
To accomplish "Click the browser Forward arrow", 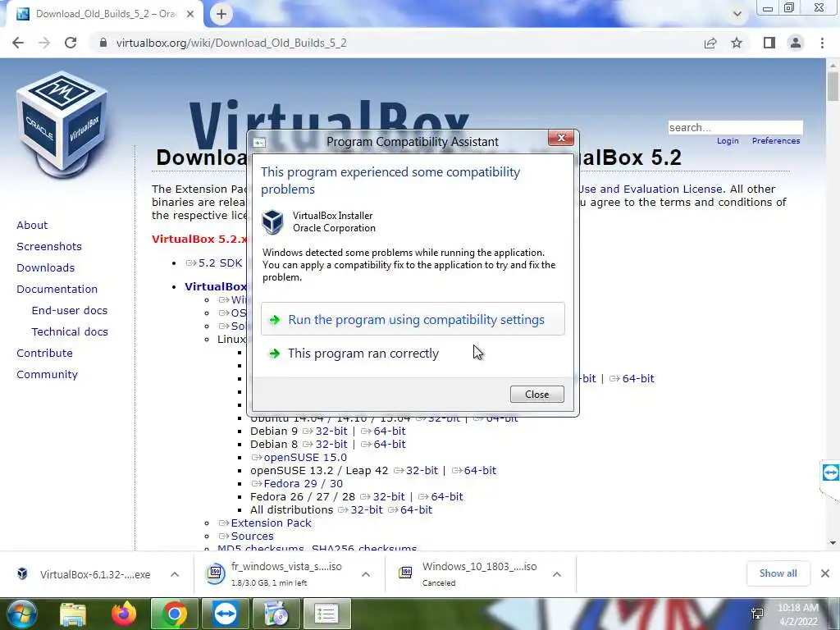I will click(44, 43).
